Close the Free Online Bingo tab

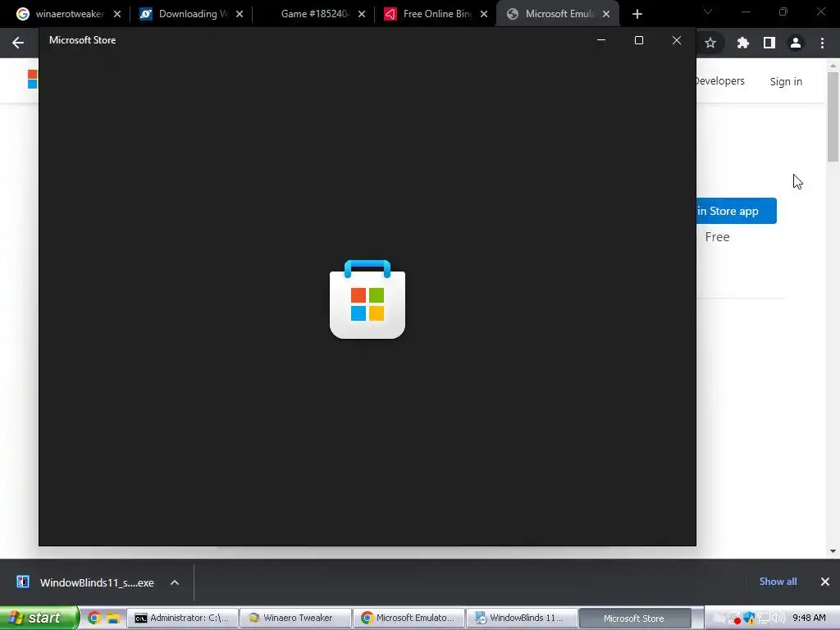(x=484, y=14)
